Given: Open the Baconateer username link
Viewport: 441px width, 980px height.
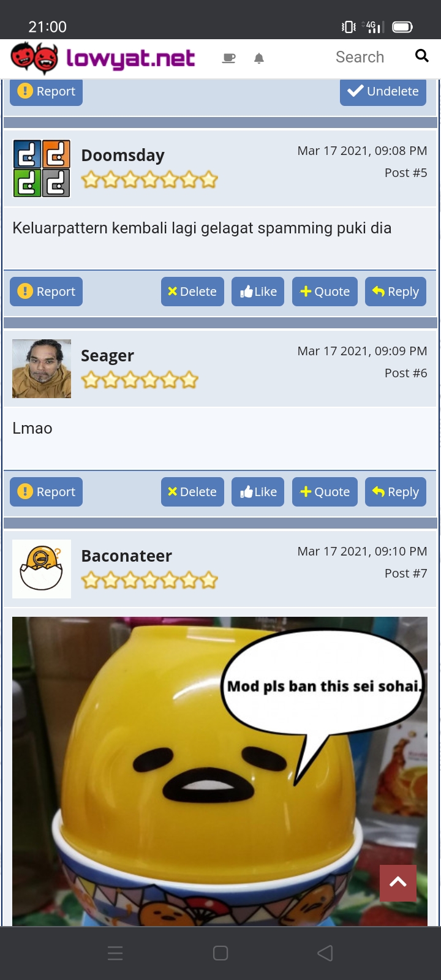Looking at the screenshot, I should [127, 556].
